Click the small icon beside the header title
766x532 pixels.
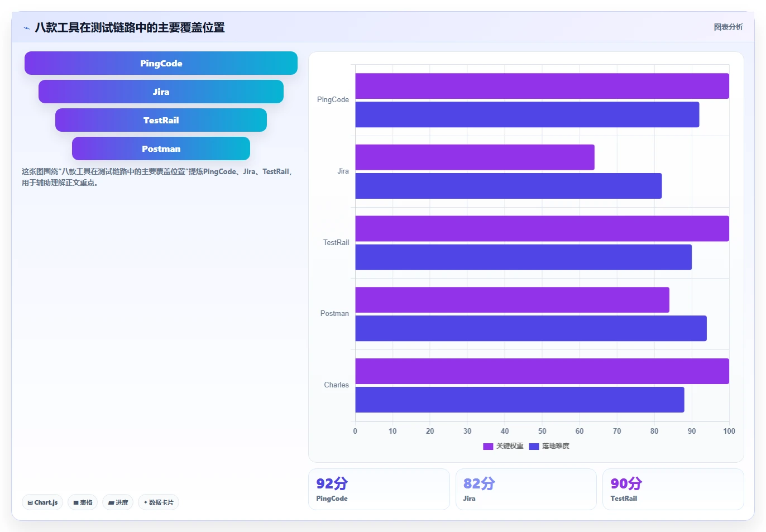pyautogui.click(x=26, y=28)
